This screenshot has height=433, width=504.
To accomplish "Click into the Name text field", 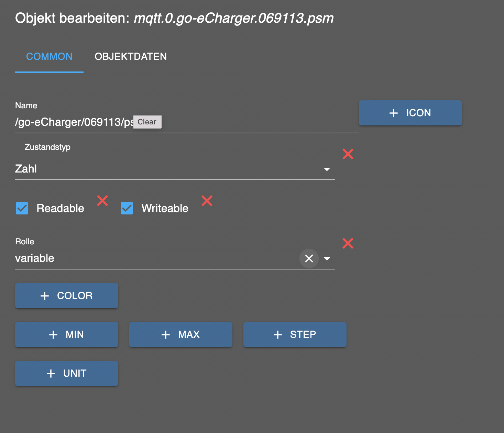I will coord(241,122).
